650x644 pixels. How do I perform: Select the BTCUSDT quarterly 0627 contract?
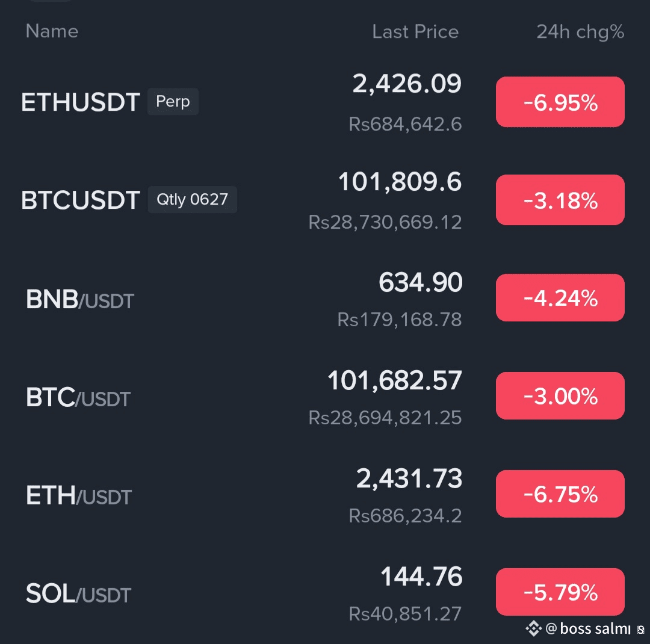tap(81, 200)
